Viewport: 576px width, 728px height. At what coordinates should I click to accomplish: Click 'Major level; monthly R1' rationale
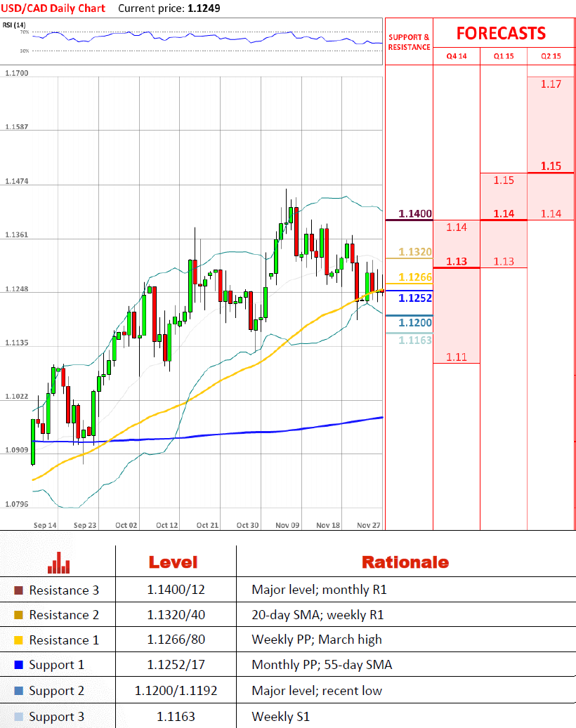[x=319, y=590]
